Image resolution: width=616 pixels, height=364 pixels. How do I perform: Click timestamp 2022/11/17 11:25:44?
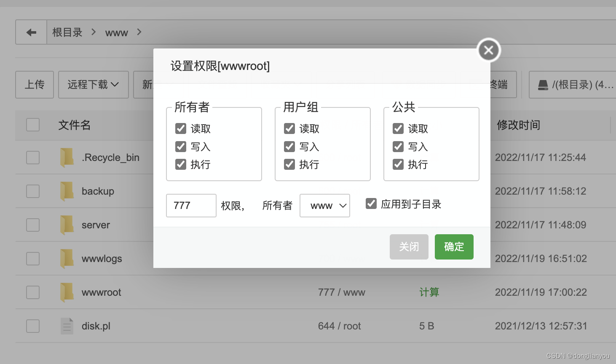[541, 158]
